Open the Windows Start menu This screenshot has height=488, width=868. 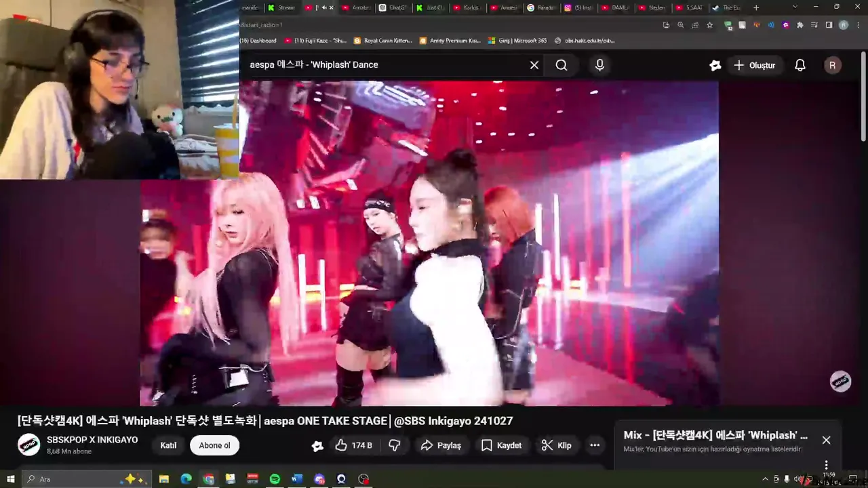(10, 479)
